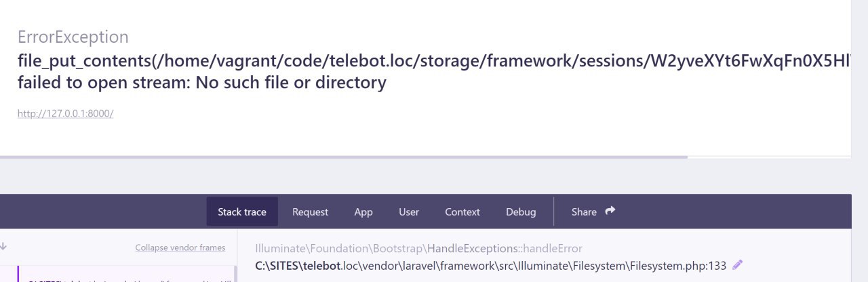Click the "failed to open stream" message line
868x282 pixels.
[x=201, y=83]
